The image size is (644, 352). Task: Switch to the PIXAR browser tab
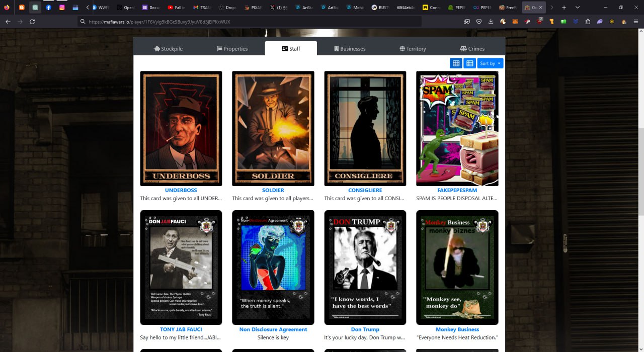coord(254,8)
